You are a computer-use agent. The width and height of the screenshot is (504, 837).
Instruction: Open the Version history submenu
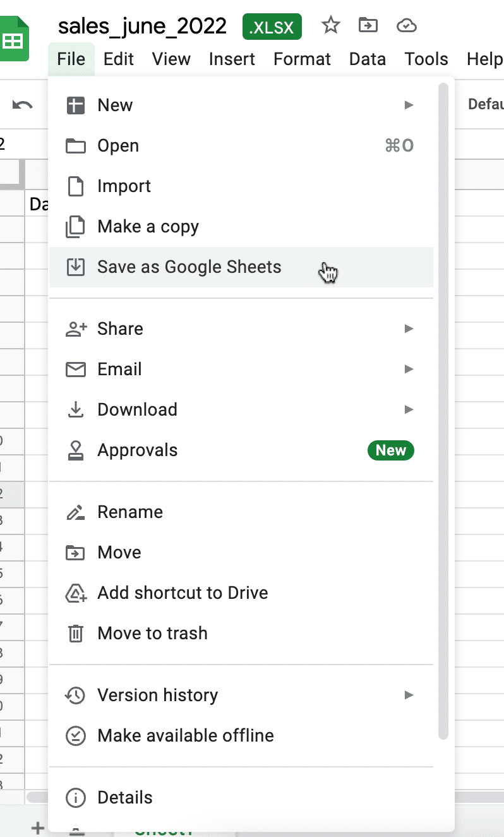409,695
